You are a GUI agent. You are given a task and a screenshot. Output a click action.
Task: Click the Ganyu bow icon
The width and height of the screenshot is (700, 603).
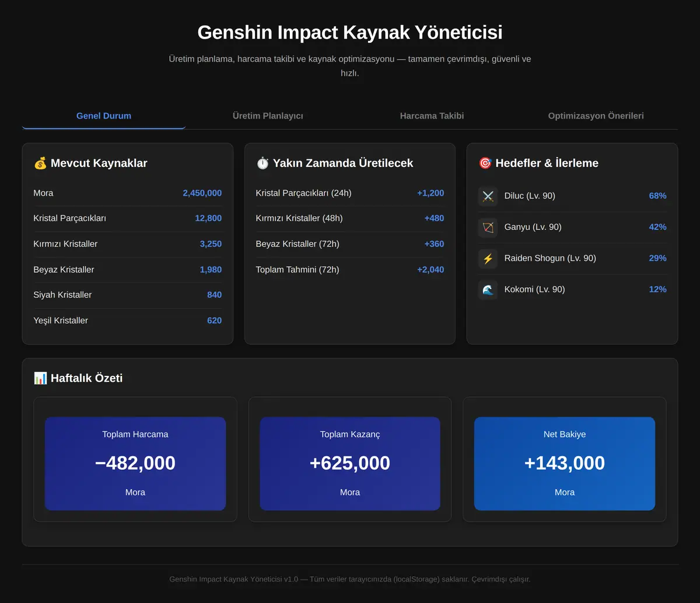pos(488,227)
